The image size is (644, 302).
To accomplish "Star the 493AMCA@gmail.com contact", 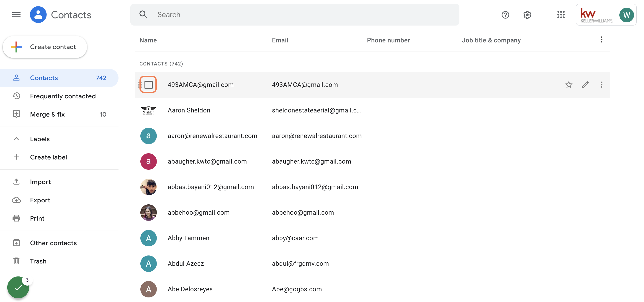I will point(569,85).
